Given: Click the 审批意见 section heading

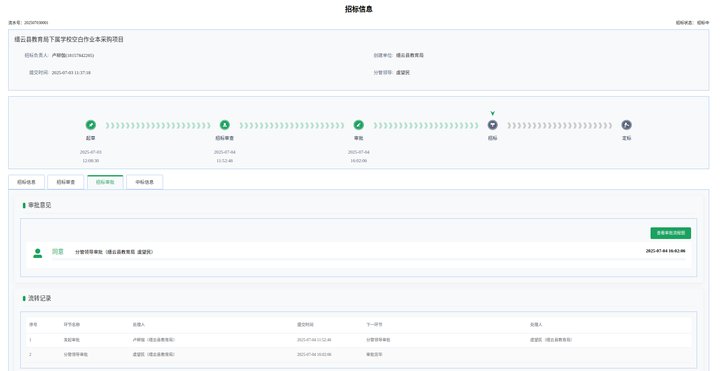Looking at the screenshot, I should tap(39, 205).
